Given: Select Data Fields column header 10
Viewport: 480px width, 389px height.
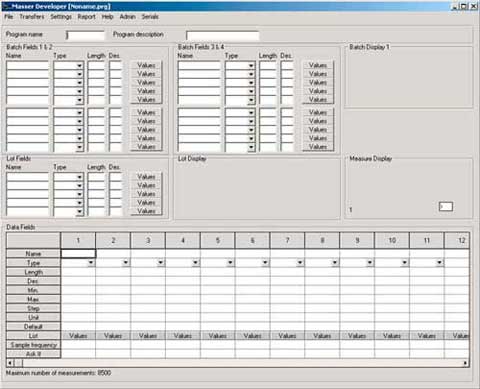Looking at the screenshot, I should (x=392, y=241).
